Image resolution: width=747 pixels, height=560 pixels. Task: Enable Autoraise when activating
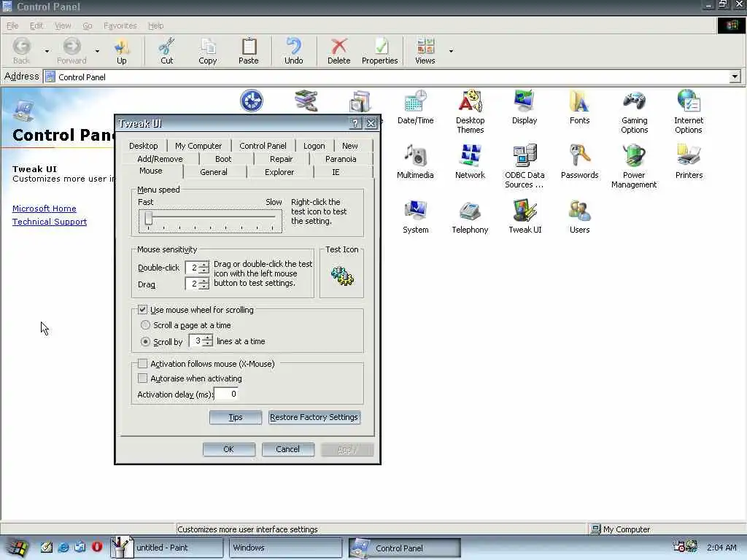point(142,378)
